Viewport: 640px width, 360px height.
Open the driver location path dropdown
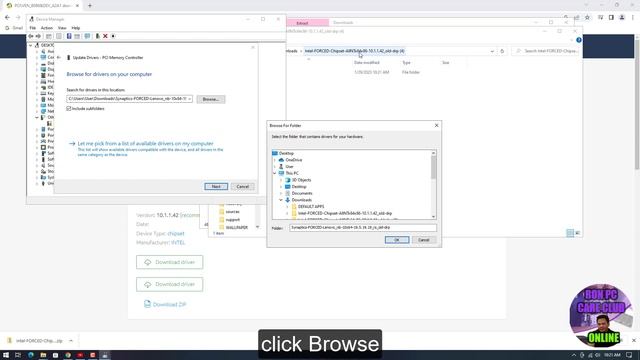click(190, 99)
